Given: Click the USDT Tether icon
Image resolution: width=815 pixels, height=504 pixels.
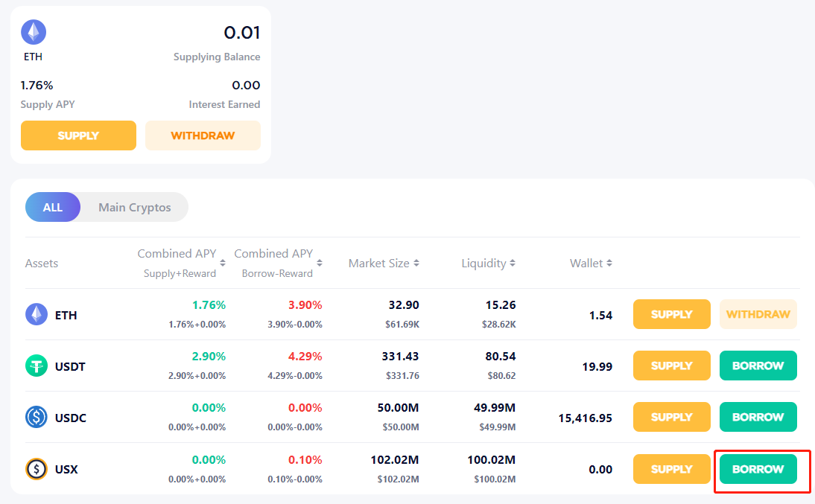Looking at the screenshot, I should click(37, 366).
